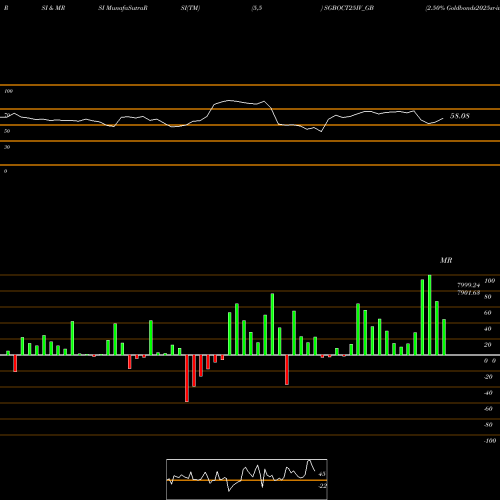Open the small preview chart at the bottom
Image resolution: width=500 pixels, height=500 pixels.
(247, 479)
